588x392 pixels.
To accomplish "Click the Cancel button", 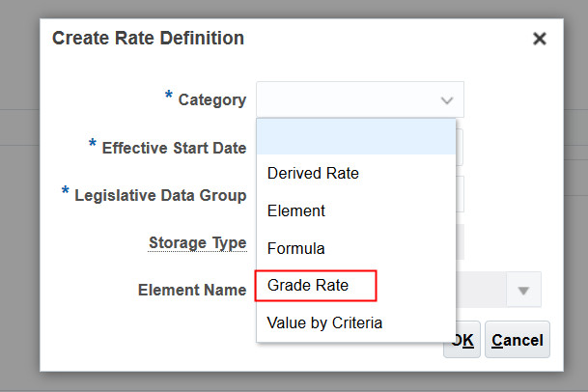I will [x=517, y=340].
